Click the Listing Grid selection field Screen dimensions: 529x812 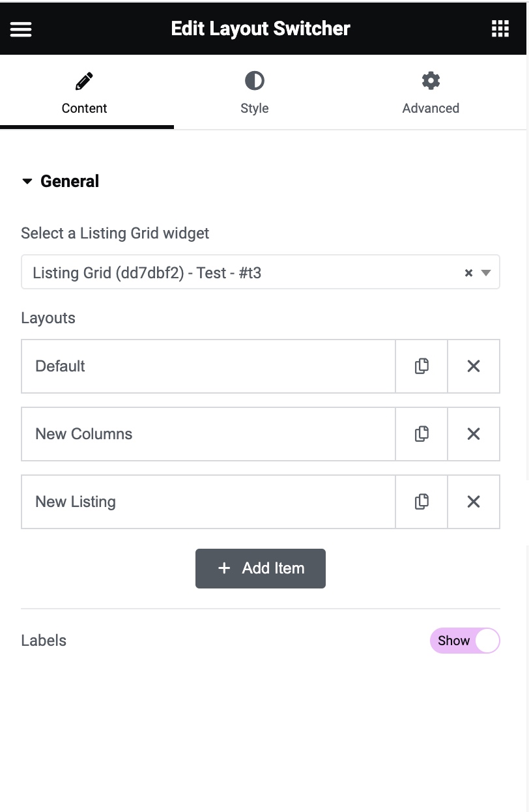pyautogui.click(x=241, y=272)
